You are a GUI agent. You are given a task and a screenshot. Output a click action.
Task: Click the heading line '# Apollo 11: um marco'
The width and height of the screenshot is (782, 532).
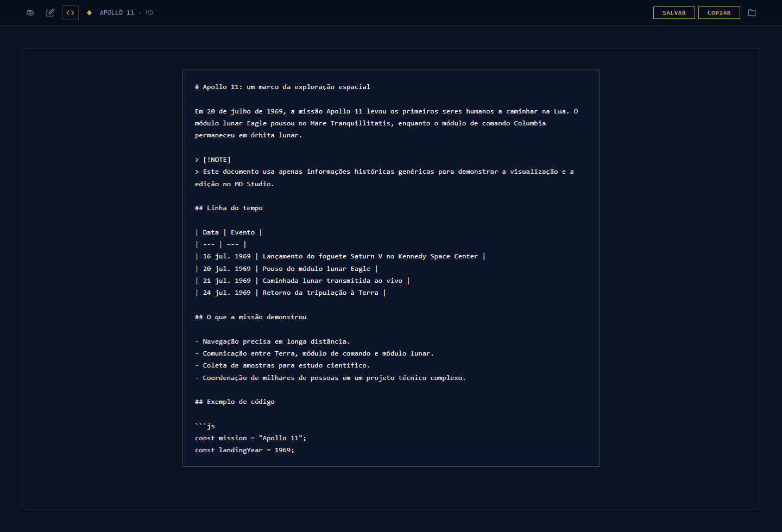282,87
